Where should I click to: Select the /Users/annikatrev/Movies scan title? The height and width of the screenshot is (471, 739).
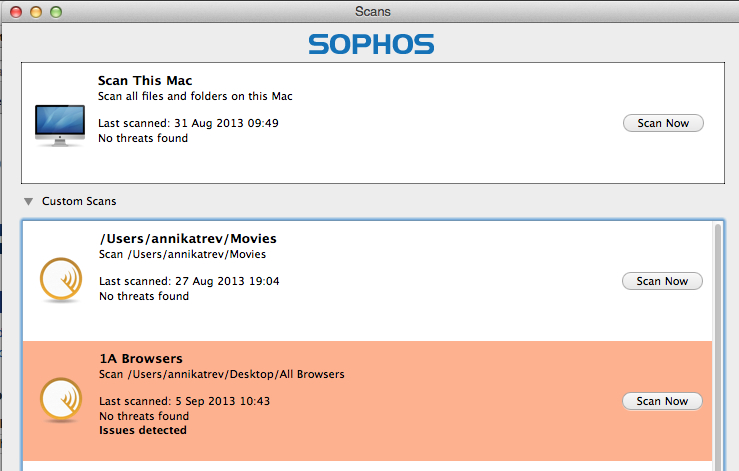187,239
